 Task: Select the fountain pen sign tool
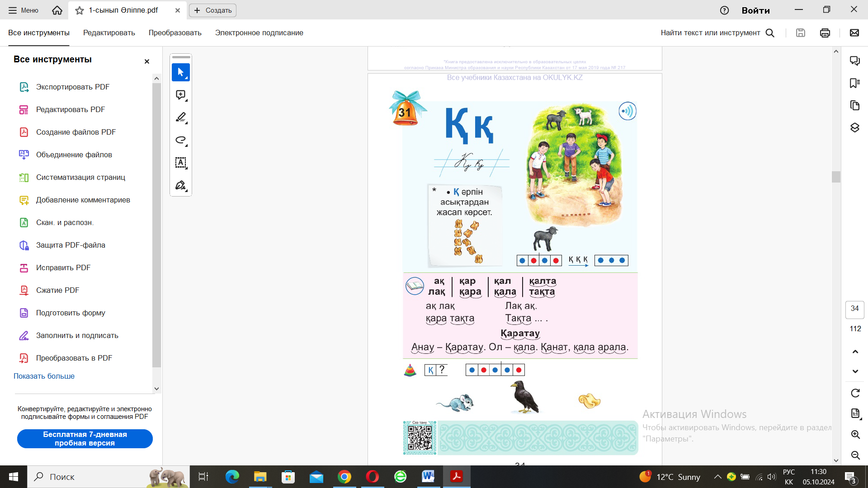pos(180,185)
